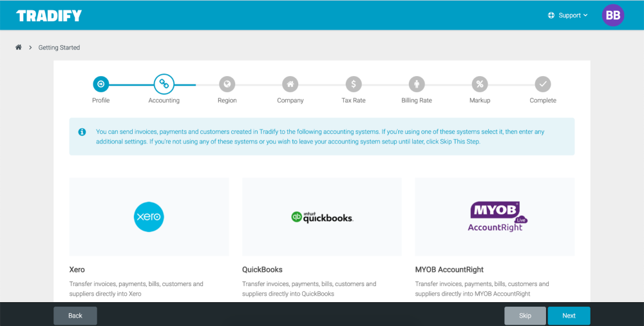Click the QuickBooks heading text
The width and height of the screenshot is (644, 326).
coord(263,270)
